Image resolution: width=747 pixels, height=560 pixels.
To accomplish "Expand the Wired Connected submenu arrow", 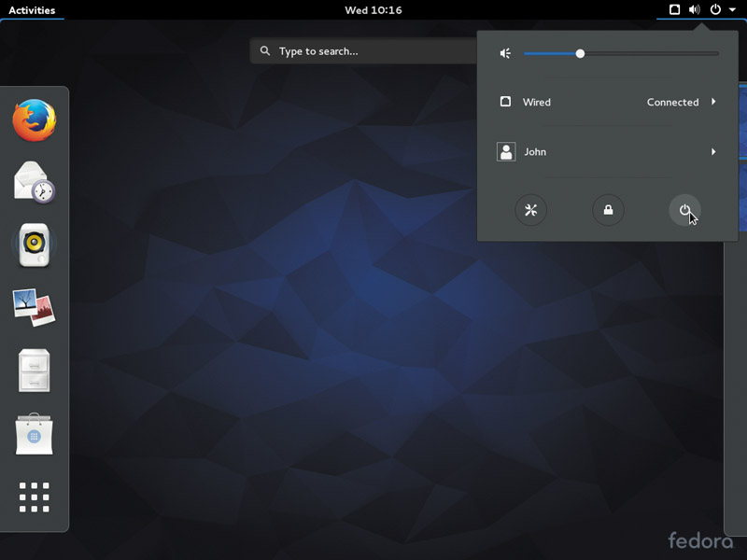I will click(x=713, y=102).
